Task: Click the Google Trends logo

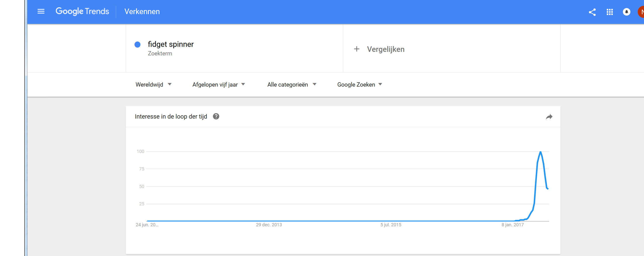Action: point(82,11)
